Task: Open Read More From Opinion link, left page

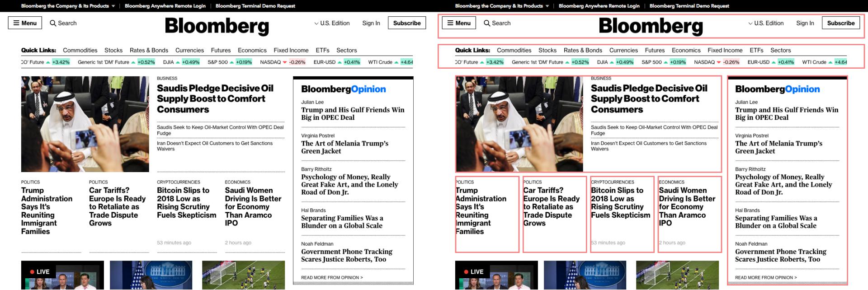Action: click(332, 277)
